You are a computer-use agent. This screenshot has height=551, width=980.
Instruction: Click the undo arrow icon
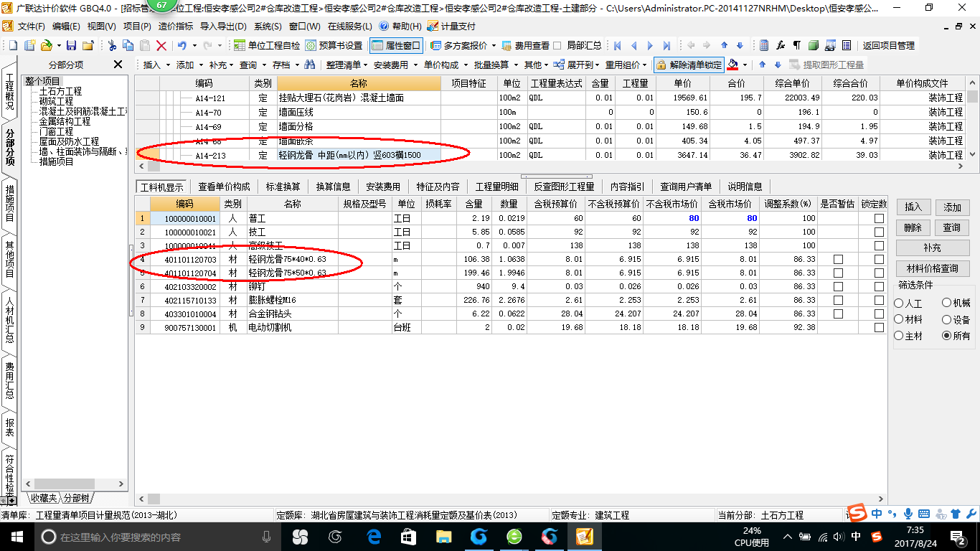click(x=182, y=45)
